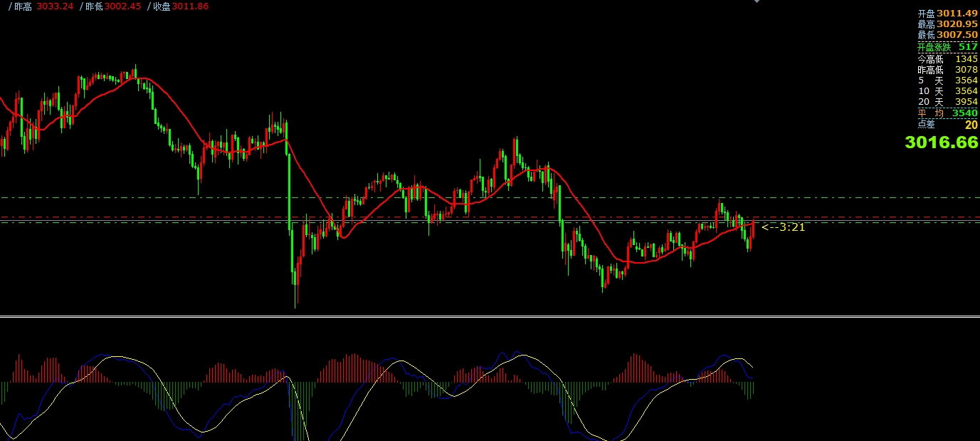Screen dimensions: 980x441
Task: Select the 最高 3020.95 row
Action: coord(947,24)
